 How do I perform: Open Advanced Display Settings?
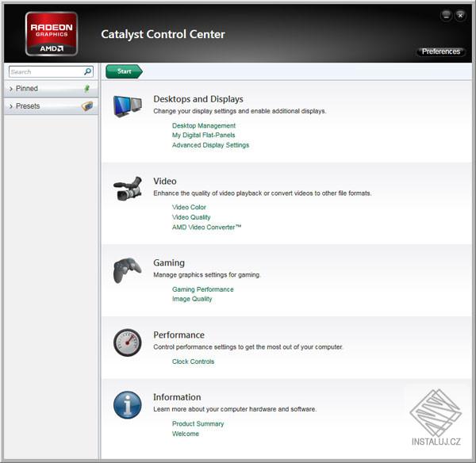(x=210, y=145)
